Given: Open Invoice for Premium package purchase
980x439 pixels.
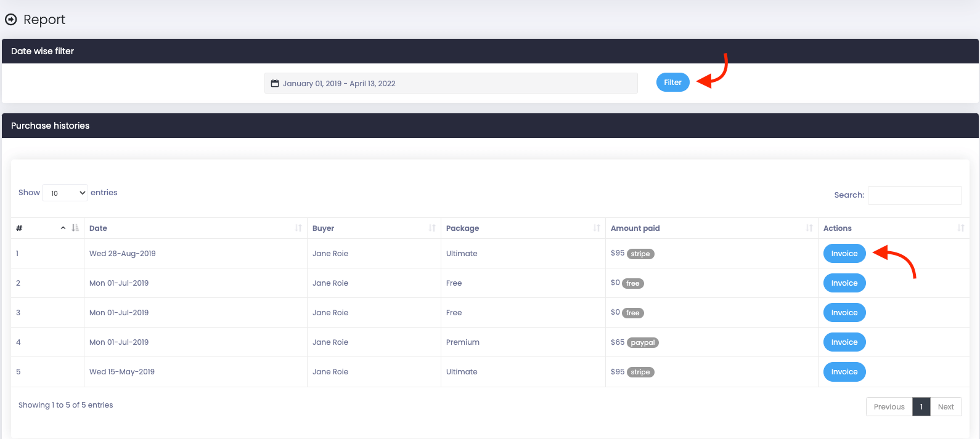Looking at the screenshot, I should (844, 342).
